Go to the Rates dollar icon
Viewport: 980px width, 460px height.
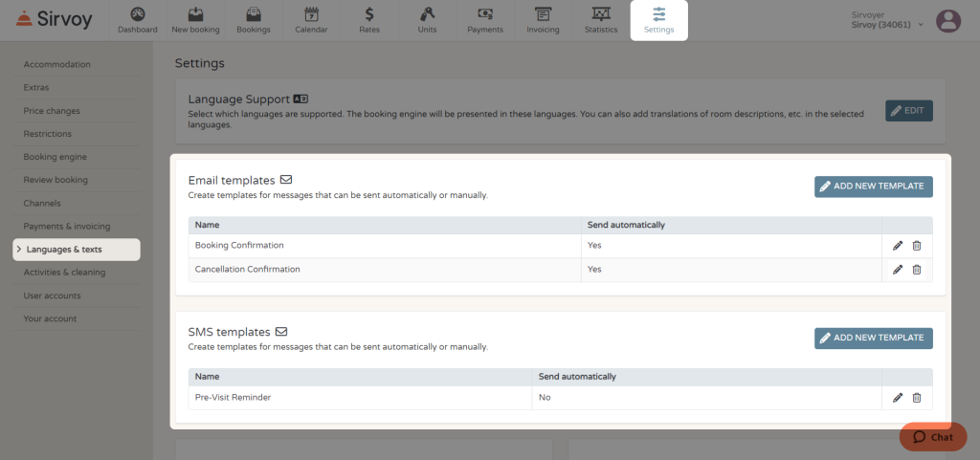coord(369,13)
